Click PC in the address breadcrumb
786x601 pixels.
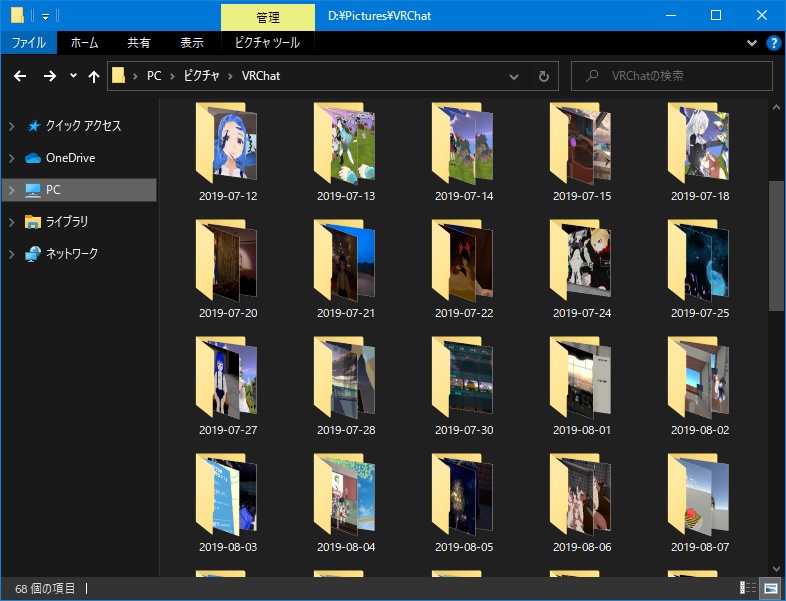154,76
